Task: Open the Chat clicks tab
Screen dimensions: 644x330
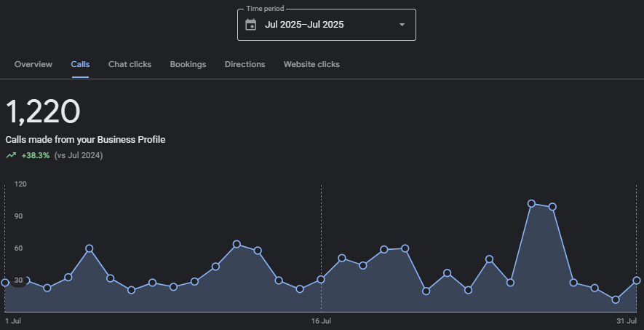Action: (130, 64)
